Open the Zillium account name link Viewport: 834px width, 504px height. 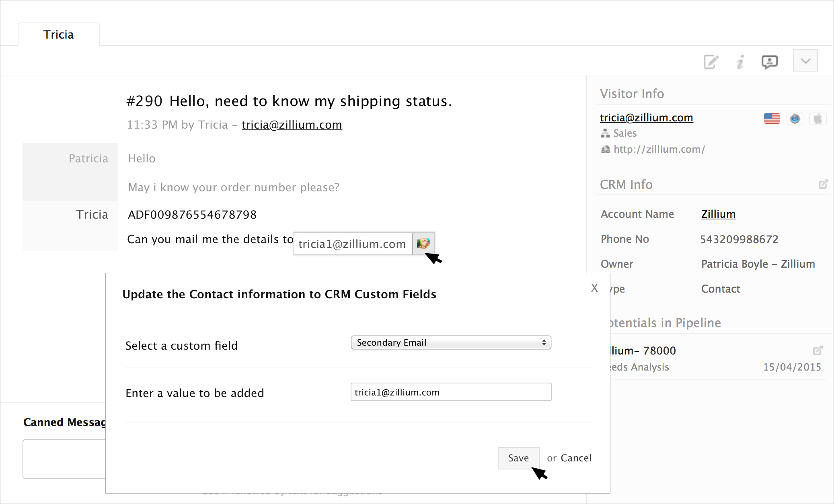click(x=718, y=214)
